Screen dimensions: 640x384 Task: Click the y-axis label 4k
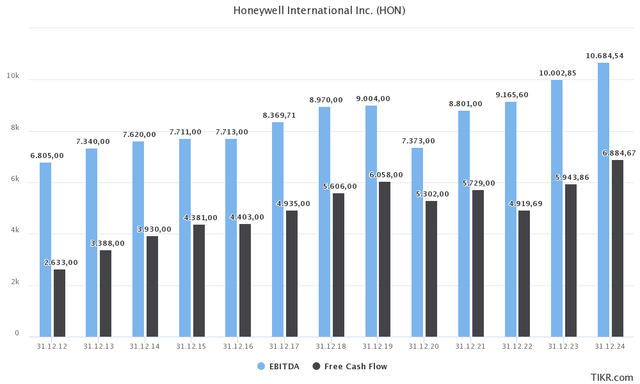click(x=15, y=230)
